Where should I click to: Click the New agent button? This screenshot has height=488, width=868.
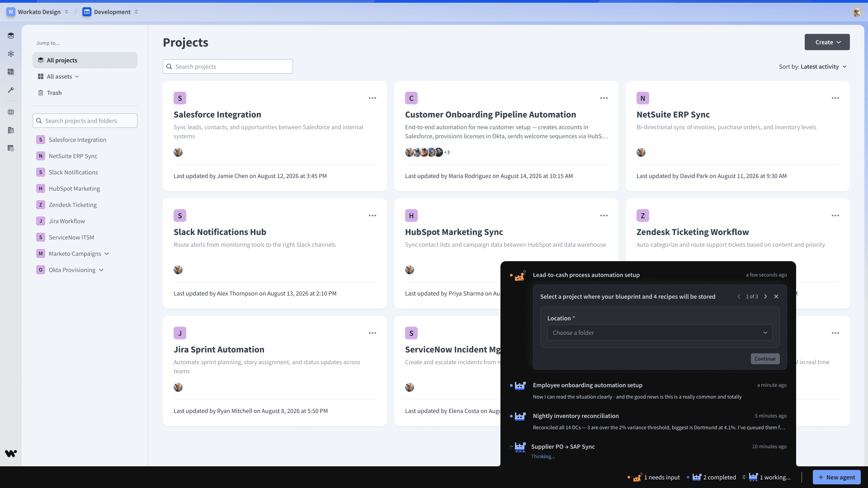836,477
